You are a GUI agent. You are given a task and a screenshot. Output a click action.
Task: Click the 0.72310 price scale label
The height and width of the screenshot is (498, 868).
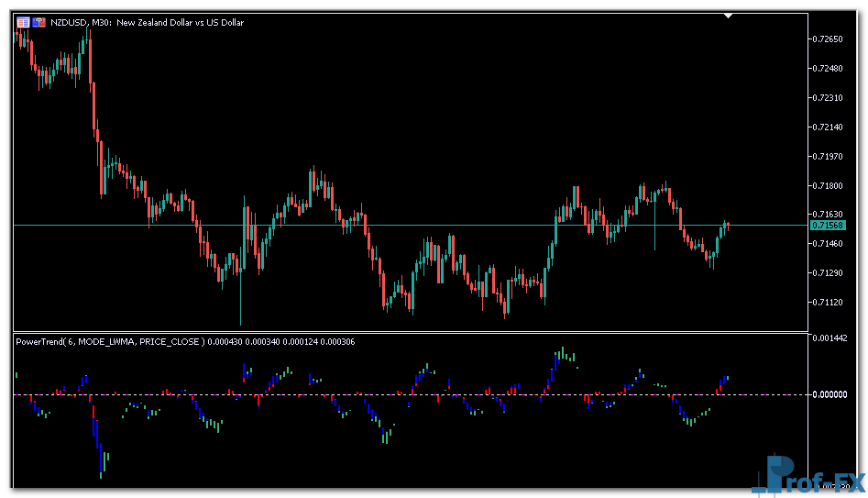(x=828, y=97)
